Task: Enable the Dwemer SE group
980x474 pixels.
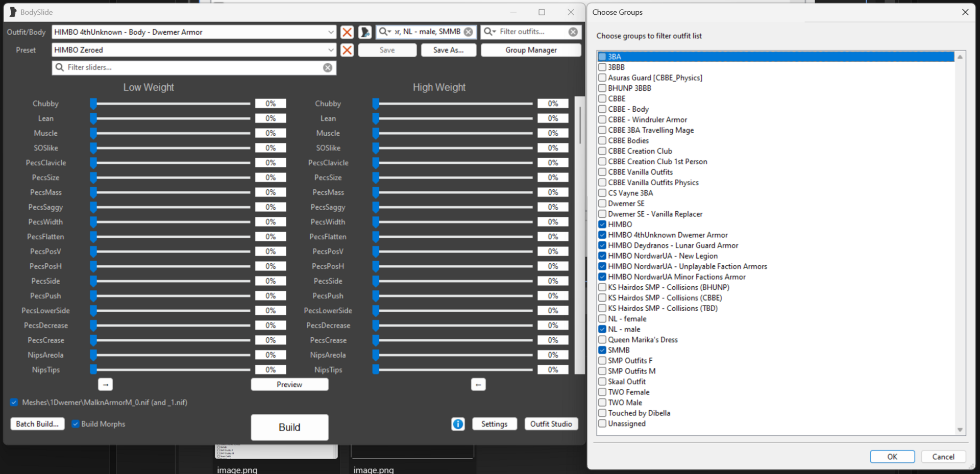Action: pyautogui.click(x=602, y=203)
